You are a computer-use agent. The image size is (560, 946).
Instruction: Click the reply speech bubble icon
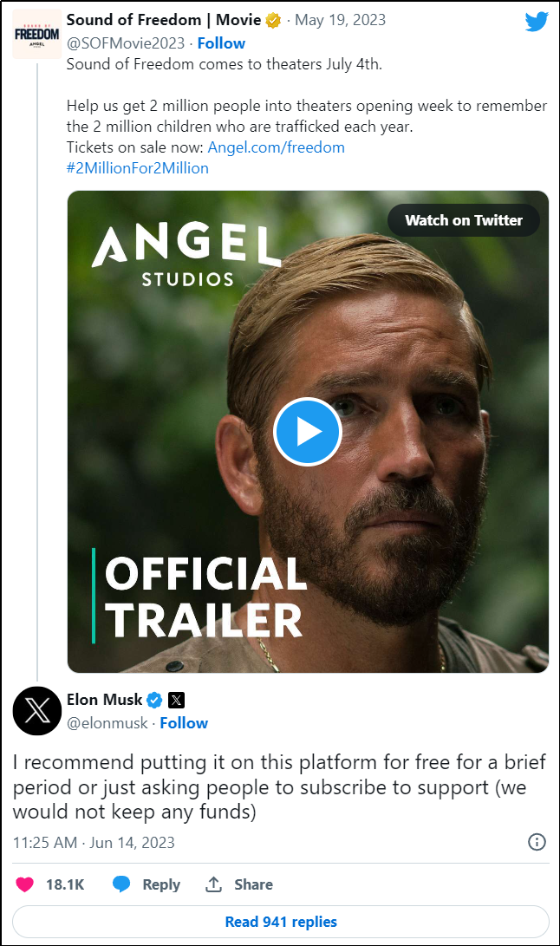click(x=122, y=884)
